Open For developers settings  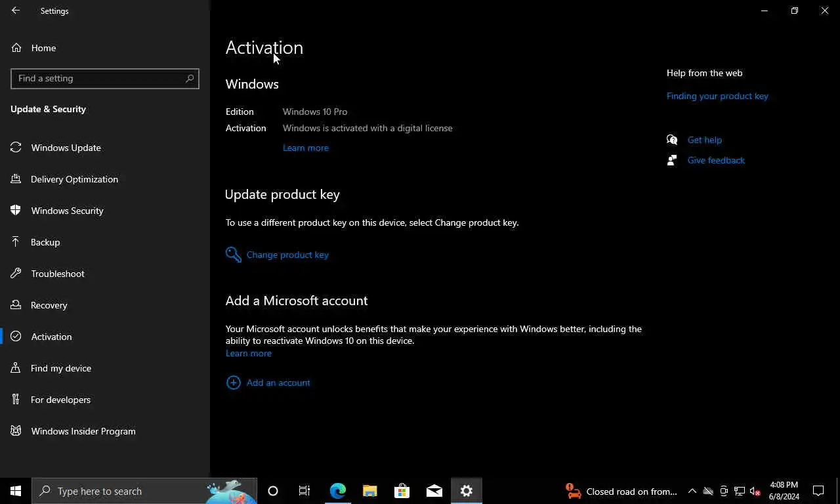tap(105, 400)
